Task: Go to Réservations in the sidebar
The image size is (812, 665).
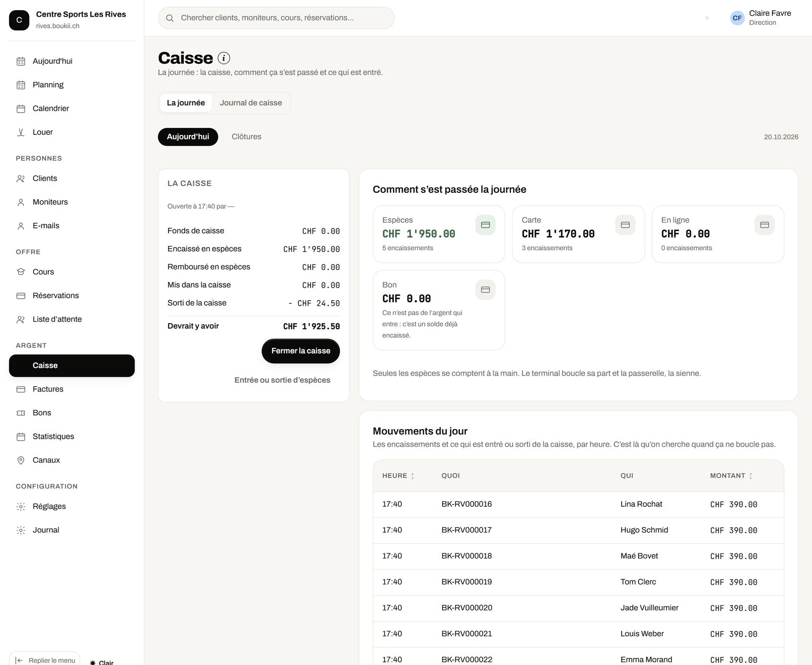Action: point(72,296)
